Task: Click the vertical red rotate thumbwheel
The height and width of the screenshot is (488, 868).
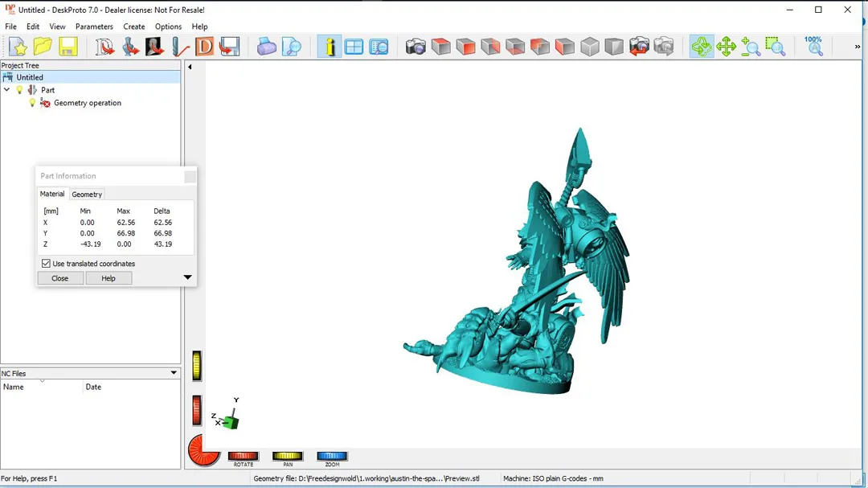Action: 197,411
